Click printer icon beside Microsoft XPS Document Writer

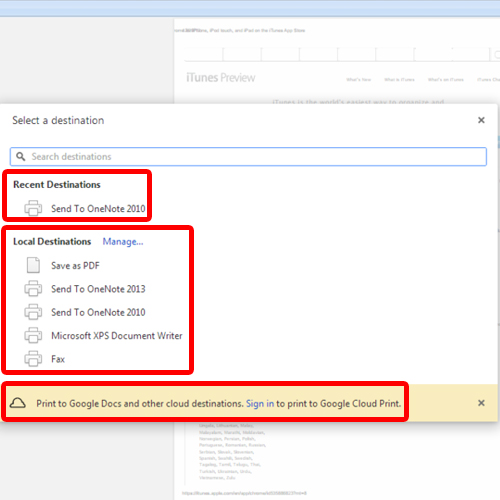[x=33, y=335]
